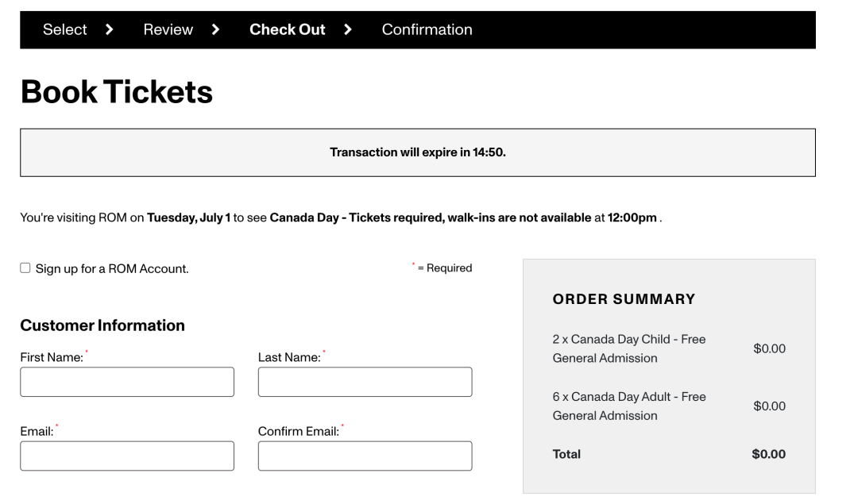Click the Canada Day Child admission line
The width and height of the screenshot is (858, 504).
(x=669, y=348)
